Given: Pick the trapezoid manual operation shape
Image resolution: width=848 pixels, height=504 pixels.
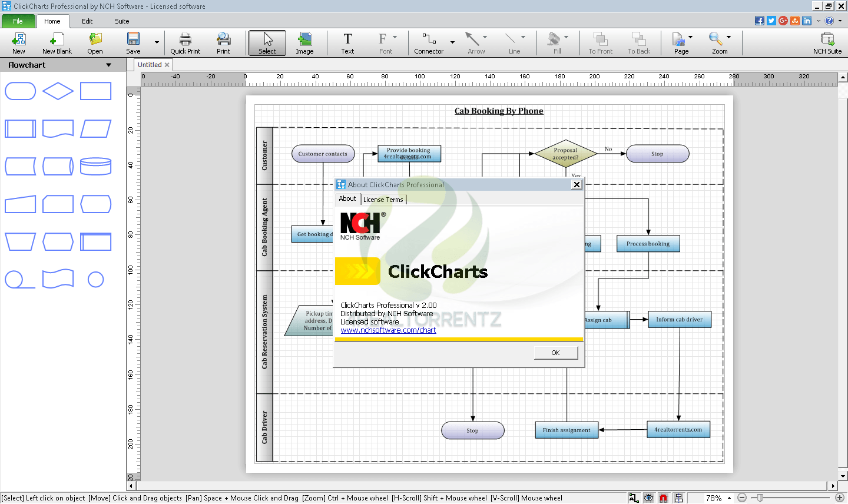Looking at the screenshot, I should [x=21, y=241].
